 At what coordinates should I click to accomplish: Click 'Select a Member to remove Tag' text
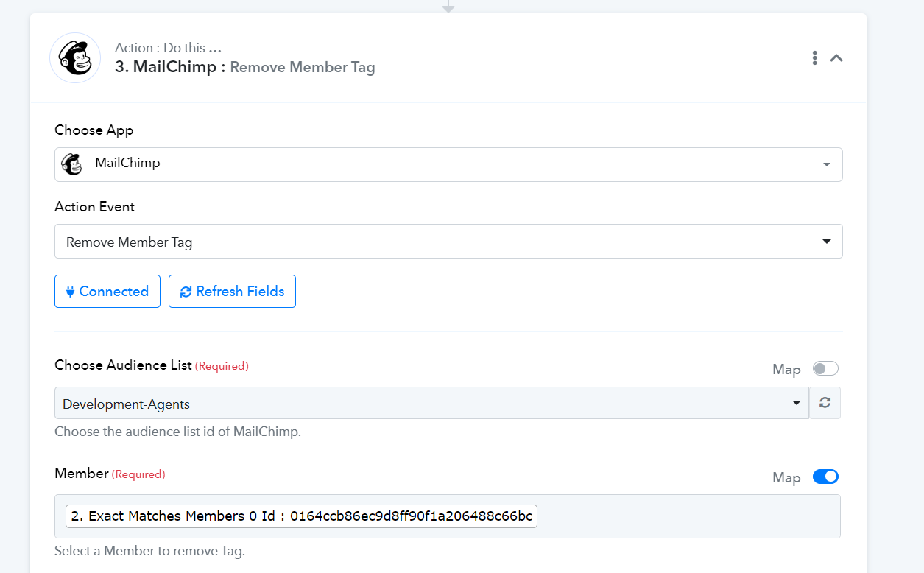(149, 550)
